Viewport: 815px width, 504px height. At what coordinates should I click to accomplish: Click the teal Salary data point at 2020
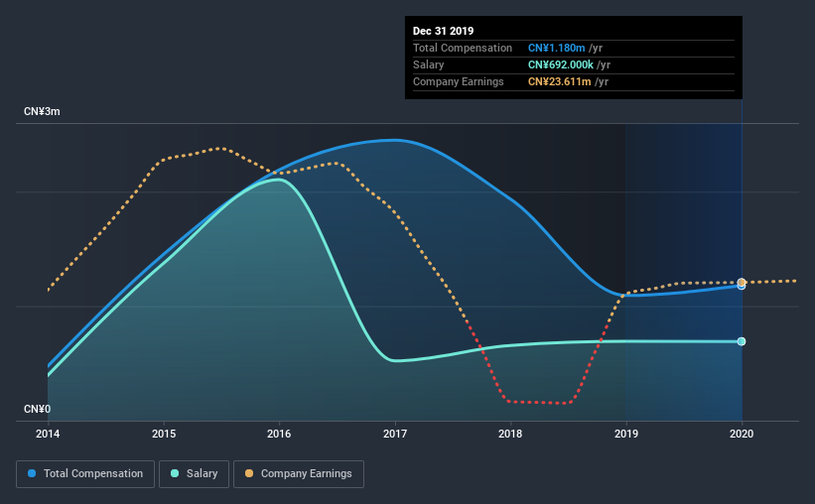pyautogui.click(x=742, y=341)
